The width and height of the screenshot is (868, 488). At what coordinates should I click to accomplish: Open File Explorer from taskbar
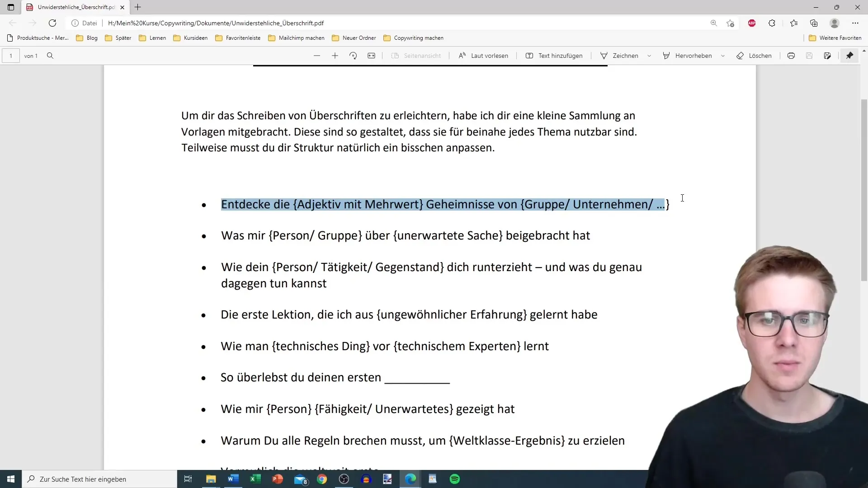pos(211,479)
